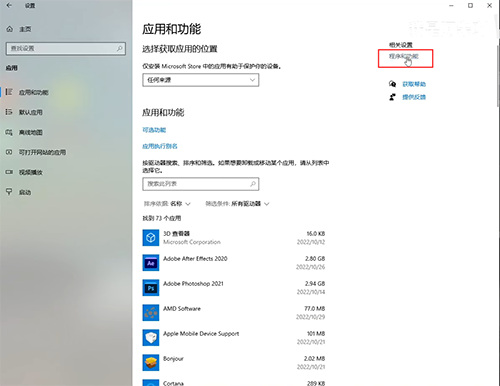Click the 提供反馈 link

[414, 97]
